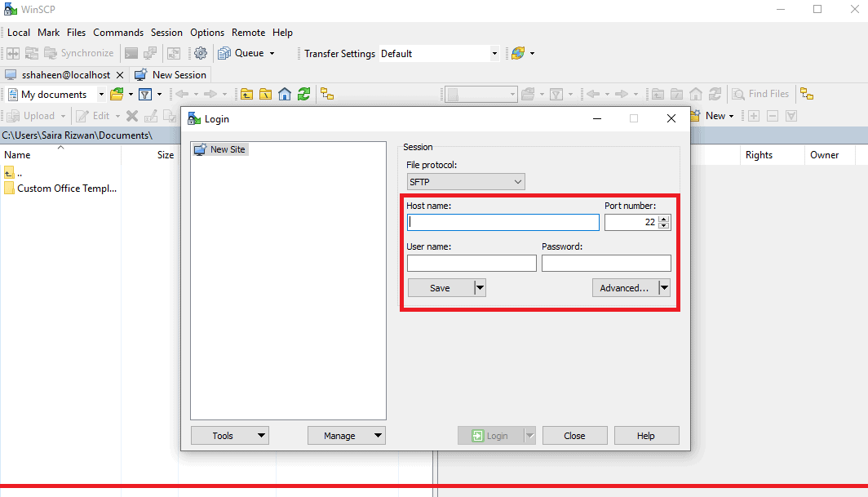
Task: Open the Queue dropdown arrow
Action: pos(272,53)
